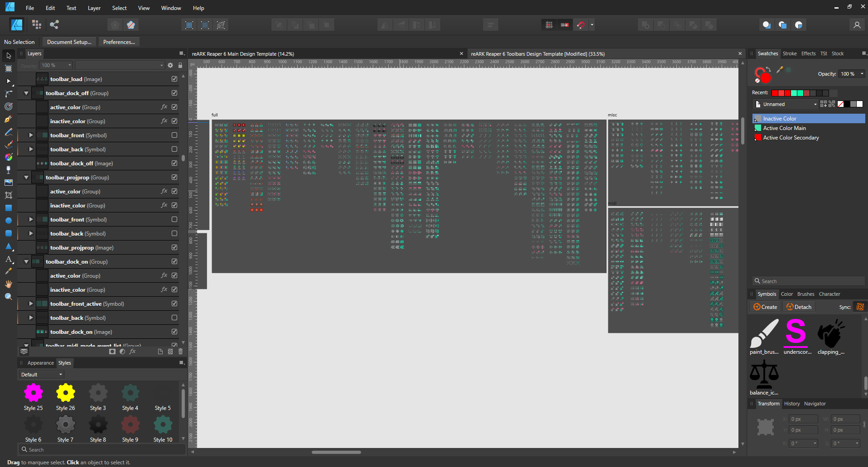Image resolution: width=868 pixels, height=467 pixels.
Task: Activate the Crop tool
Action: 8,195
